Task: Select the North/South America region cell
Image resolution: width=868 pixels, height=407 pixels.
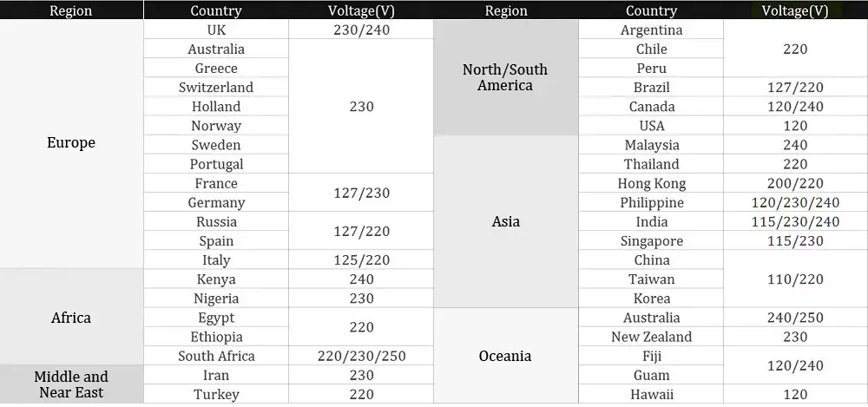Action: click(x=505, y=77)
